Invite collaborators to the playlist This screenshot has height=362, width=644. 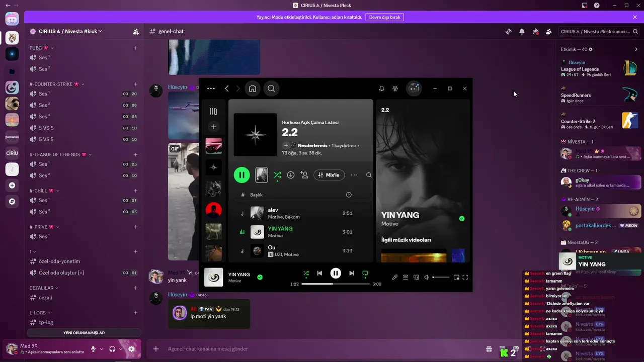coord(304,175)
